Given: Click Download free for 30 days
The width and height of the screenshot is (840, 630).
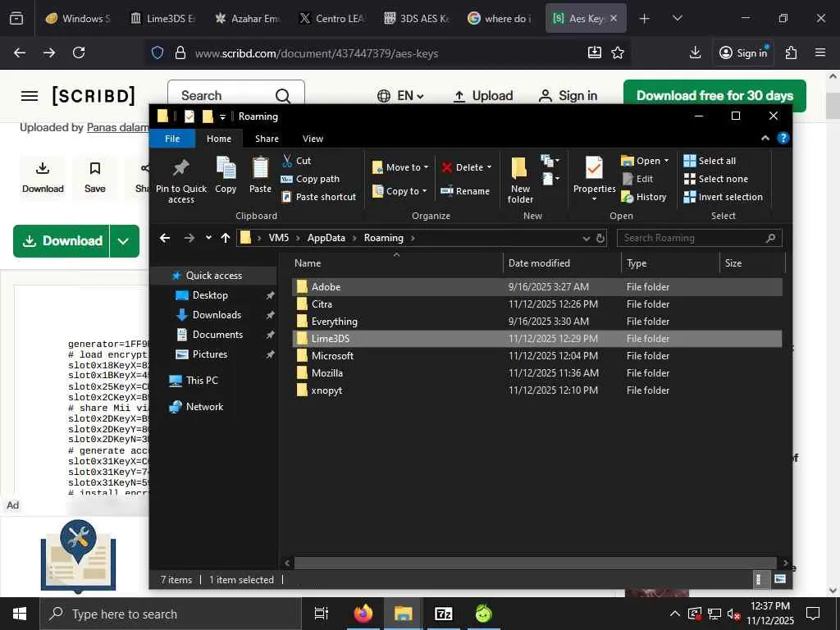Looking at the screenshot, I should pyautogui.click(x=714, y=96).
